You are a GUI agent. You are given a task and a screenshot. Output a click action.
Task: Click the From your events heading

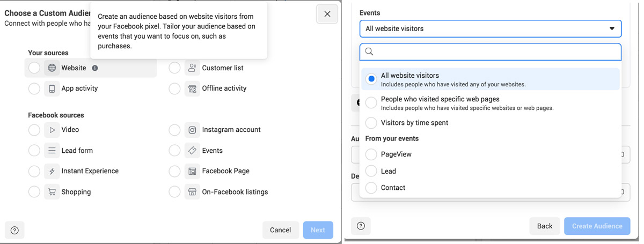tap(392, 138)
